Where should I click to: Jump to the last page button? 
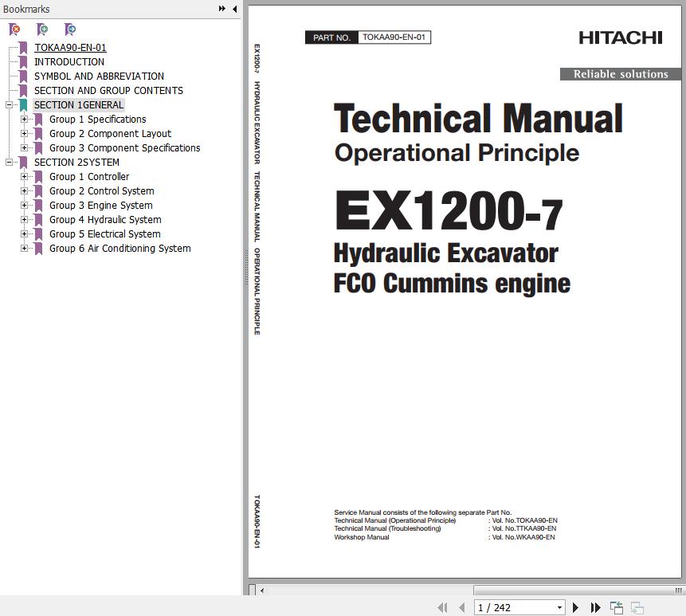[595, 607]
